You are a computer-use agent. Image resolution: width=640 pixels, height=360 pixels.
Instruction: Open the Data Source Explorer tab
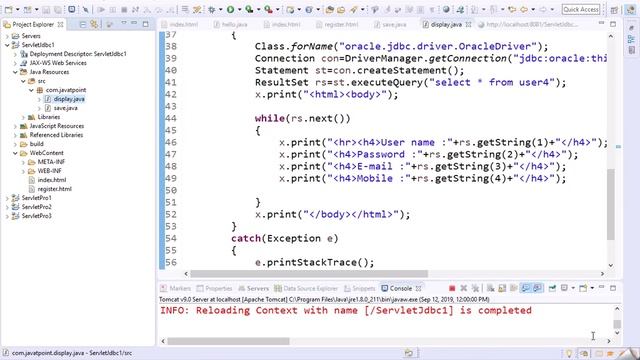click(306, 289)
